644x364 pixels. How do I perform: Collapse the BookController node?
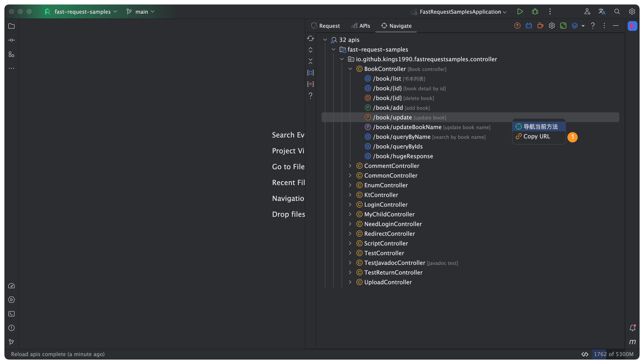(350, 69)
